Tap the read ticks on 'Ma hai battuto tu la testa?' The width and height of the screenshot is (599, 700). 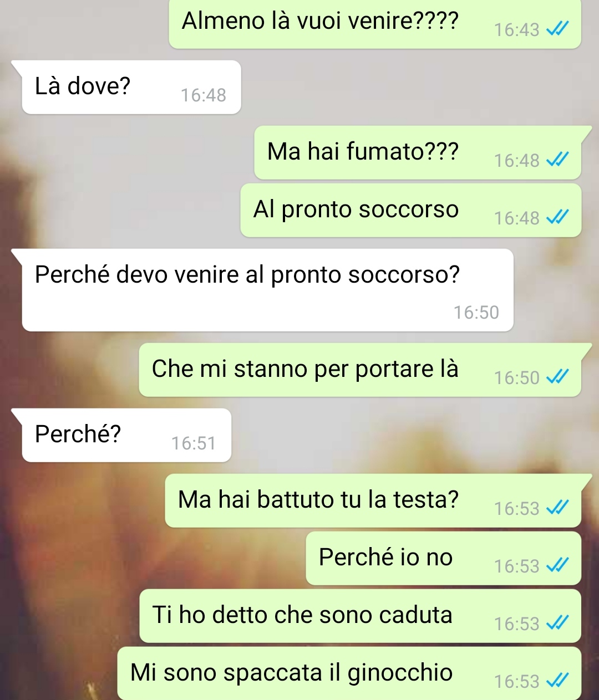pos(557,508)
